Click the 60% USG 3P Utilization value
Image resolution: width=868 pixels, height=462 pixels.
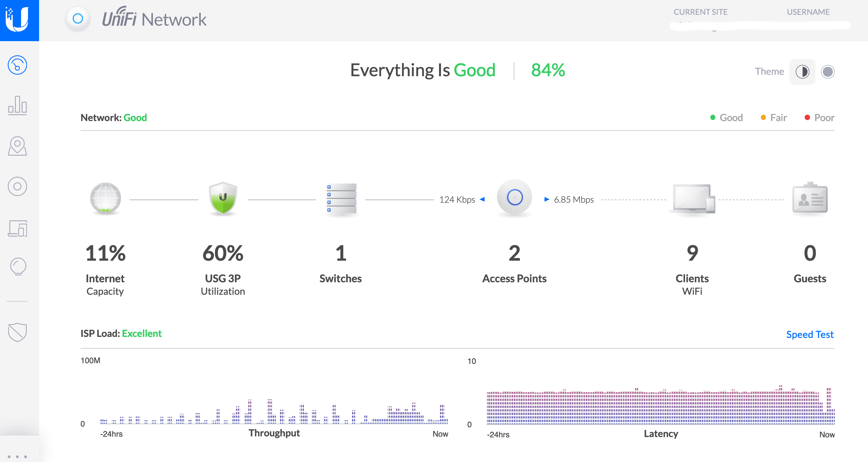pos(223,253)
